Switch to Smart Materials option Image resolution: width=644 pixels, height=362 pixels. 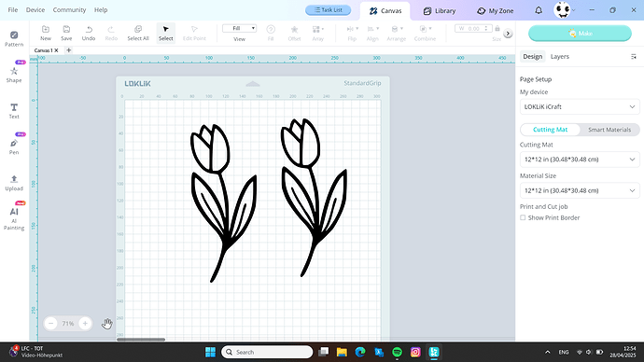609,130
